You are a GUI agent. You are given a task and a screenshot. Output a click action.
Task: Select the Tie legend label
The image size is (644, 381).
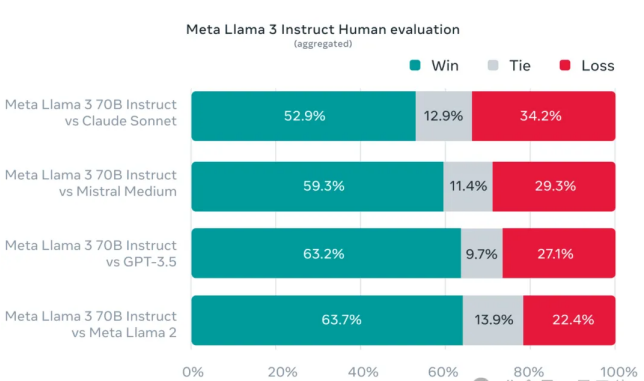[520, 66]
